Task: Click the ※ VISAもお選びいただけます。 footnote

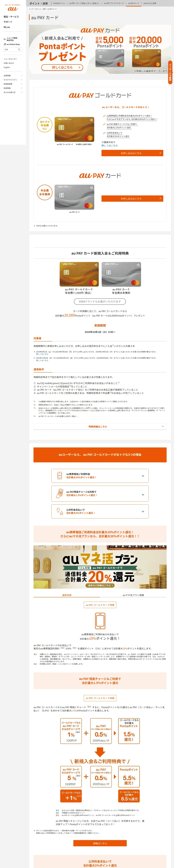Action: click(x=46, y=226)
